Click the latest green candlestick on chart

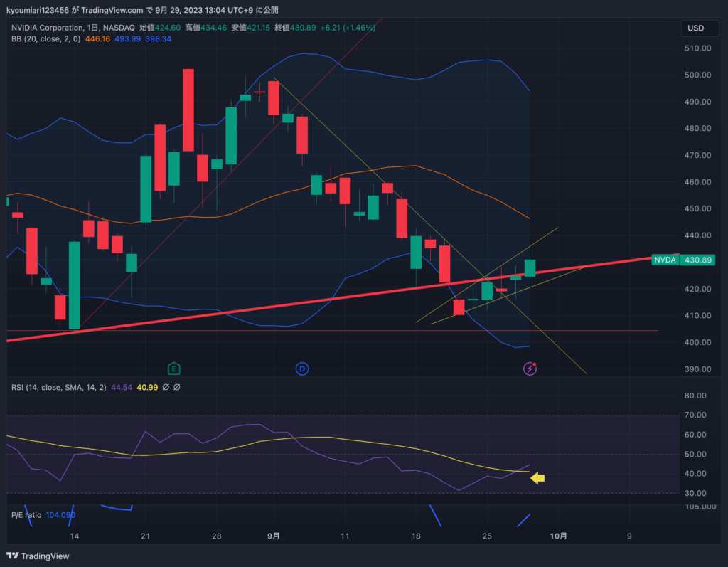530,268
